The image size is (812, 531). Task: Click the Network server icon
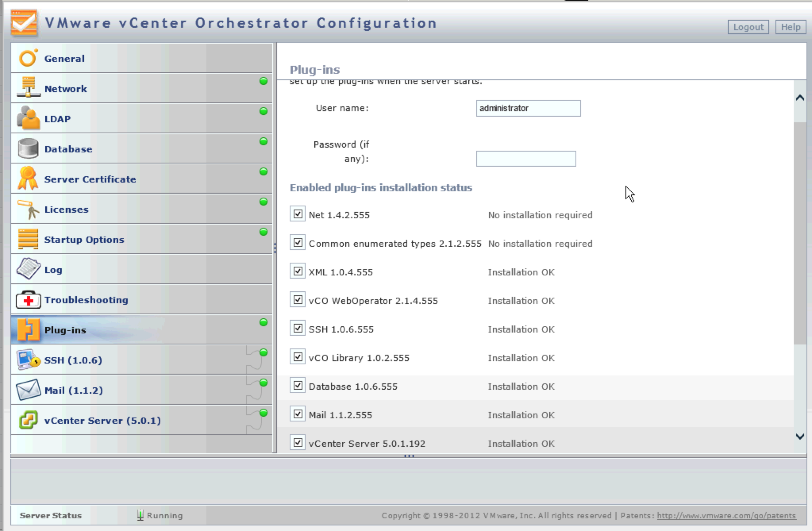[28, 88]
